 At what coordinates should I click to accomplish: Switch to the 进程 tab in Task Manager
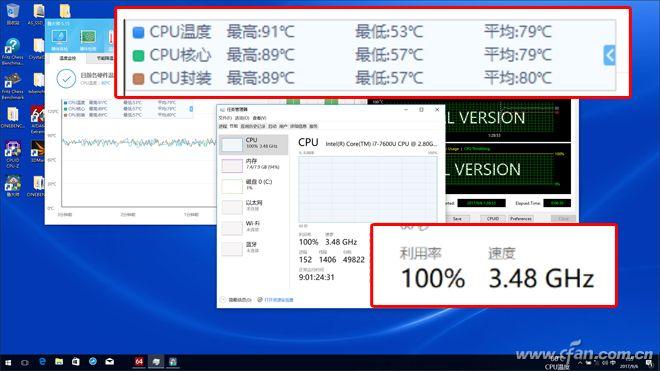pyautogui.click(x=222, y=126)
